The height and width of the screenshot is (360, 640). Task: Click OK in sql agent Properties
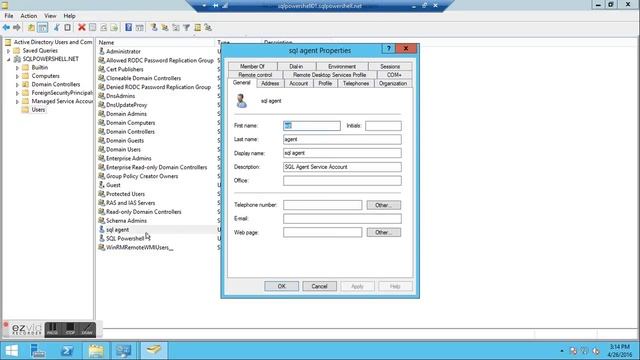[281, 286]
